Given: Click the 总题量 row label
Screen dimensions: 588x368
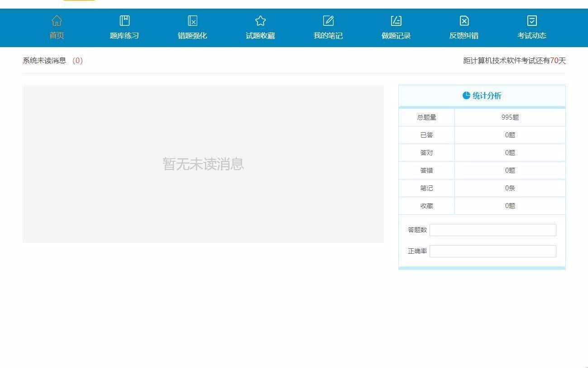Looking at the screenshot, I should coord(426,117).
